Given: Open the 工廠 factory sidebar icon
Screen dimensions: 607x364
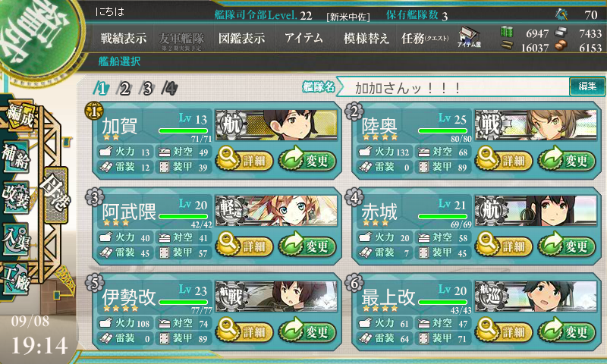Looking at the screenshot, I should [x=16, y=279].
